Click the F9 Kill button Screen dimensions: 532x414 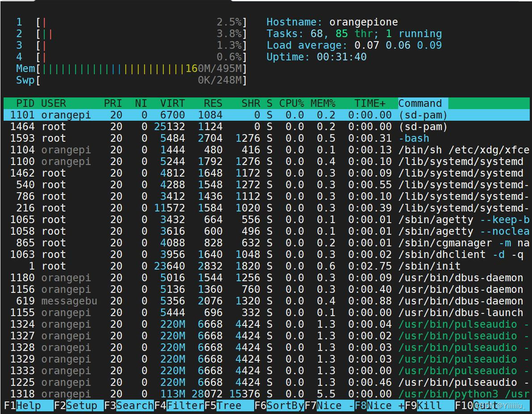click(430, 406)
